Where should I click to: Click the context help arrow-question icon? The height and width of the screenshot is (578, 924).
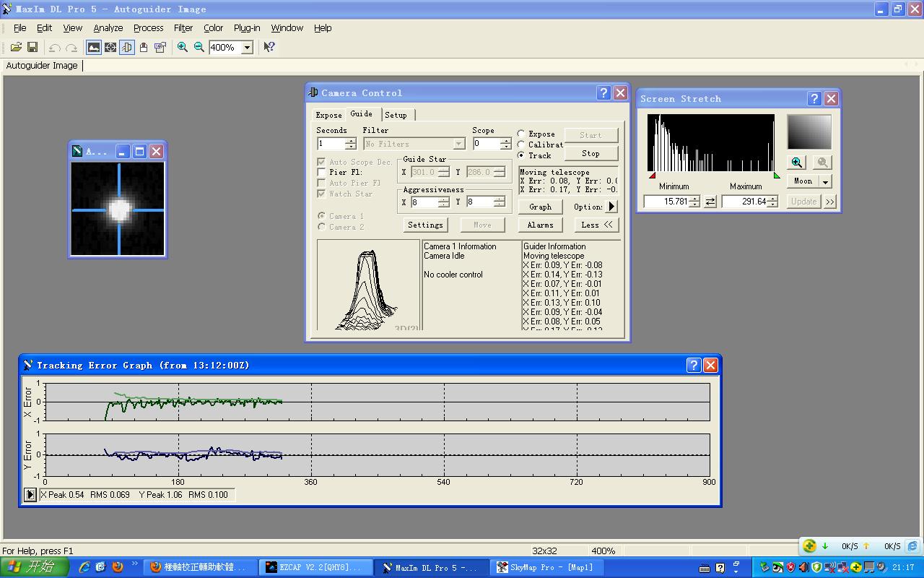point(269,47)
